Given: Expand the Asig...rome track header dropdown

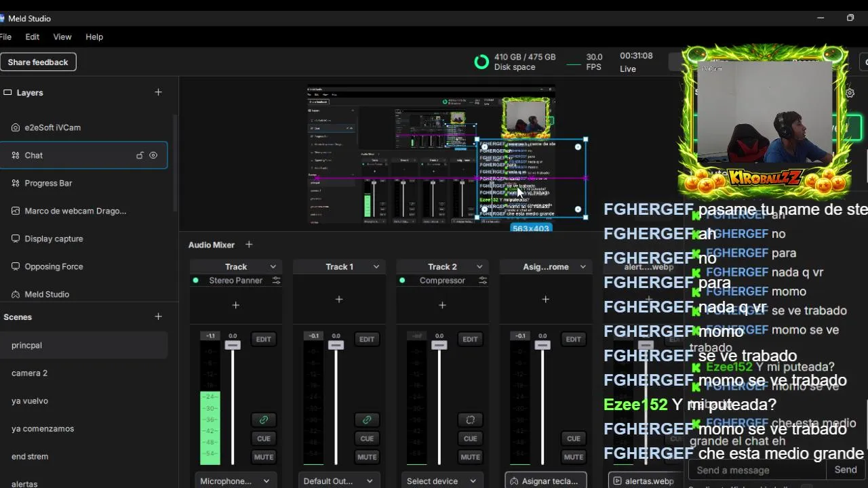Looking at the screenshot, I should coord(582,267).
